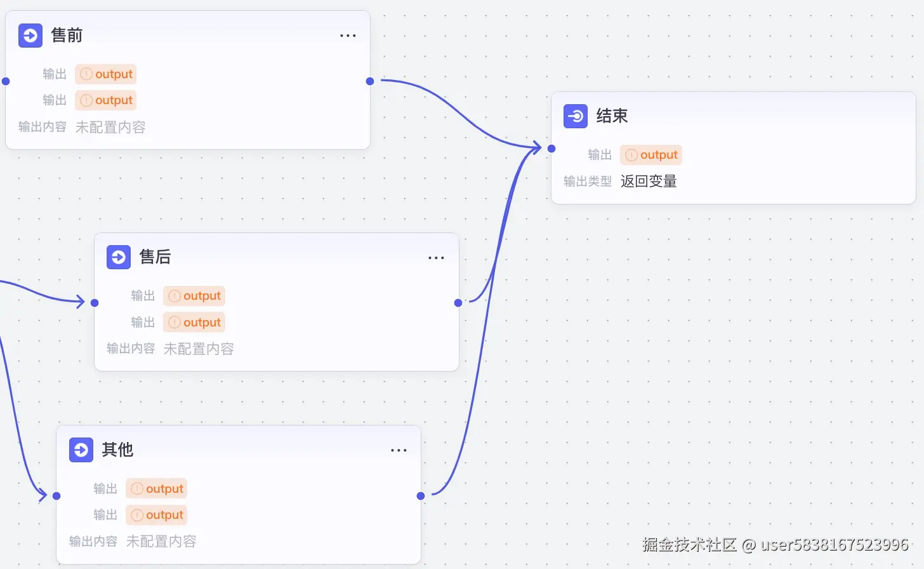Click the 售前 node icon
The width and height of the screenshot is (924, 569).
[30, 36]
